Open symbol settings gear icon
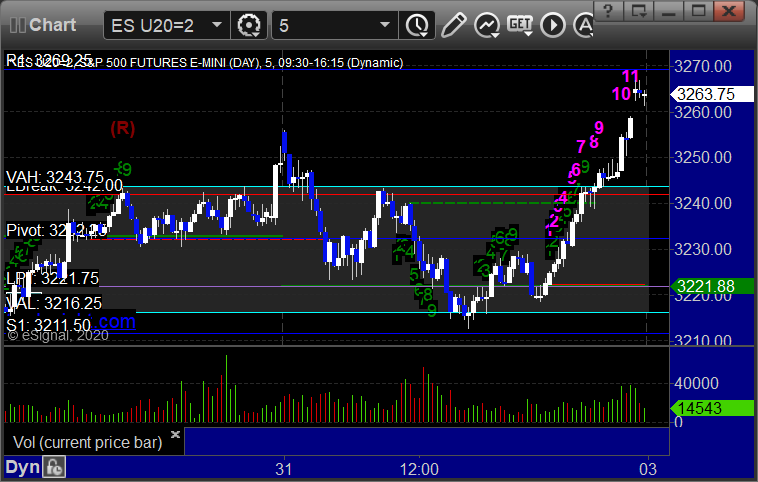Image resolution: width=758 pixels, height=482 pixels. coord(249,25)
